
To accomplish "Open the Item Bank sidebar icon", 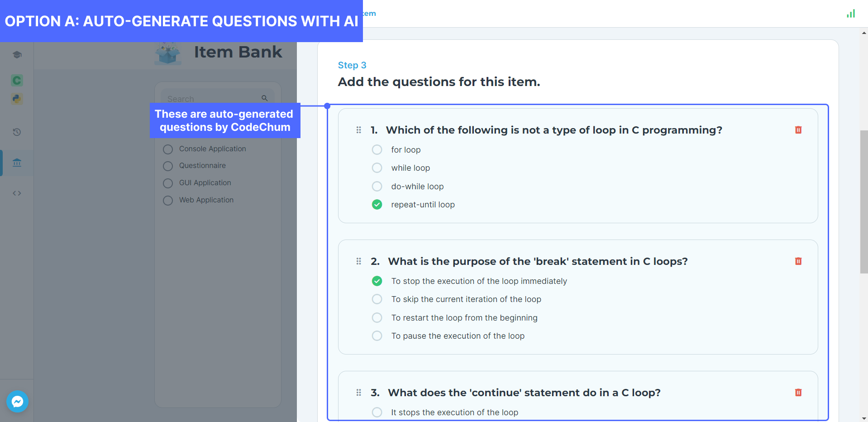I will (17, 163).
